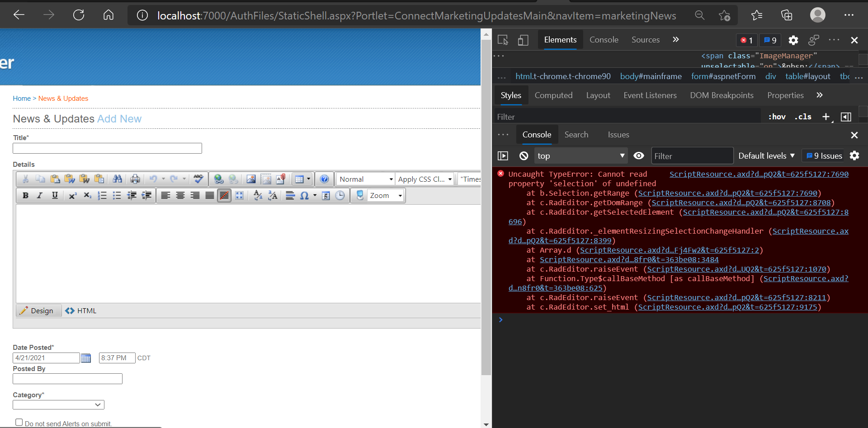
Task: Click the Home breadcrumb link
Action: tap(22, 99)
